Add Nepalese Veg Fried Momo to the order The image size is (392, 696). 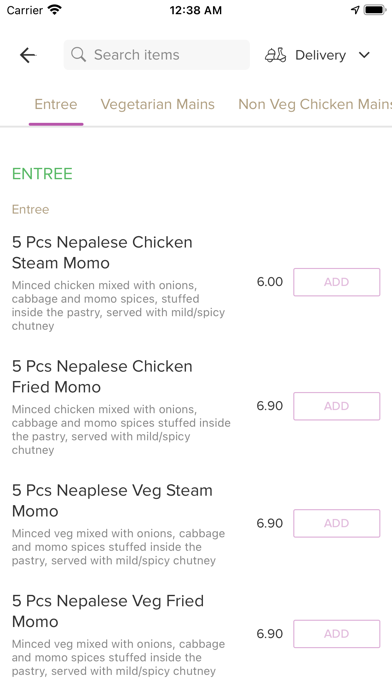(x=337, y=634)
